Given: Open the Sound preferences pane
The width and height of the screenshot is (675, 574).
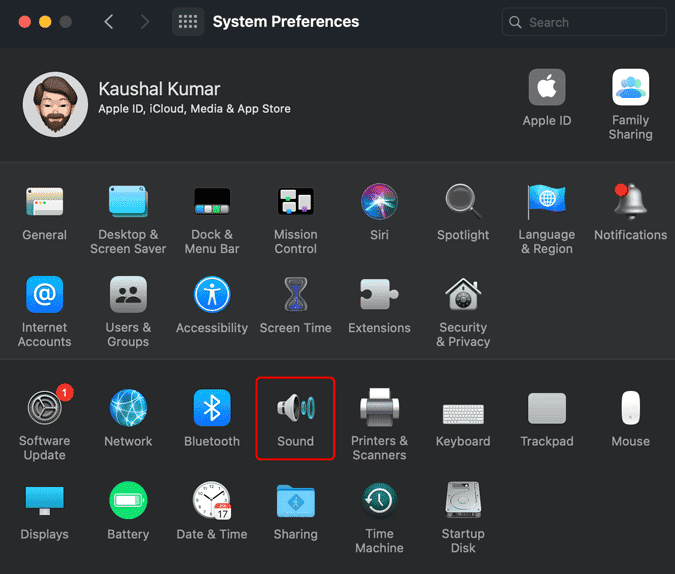Looking at the screenshot, I should pyautogui.click(x=295, y=418).
